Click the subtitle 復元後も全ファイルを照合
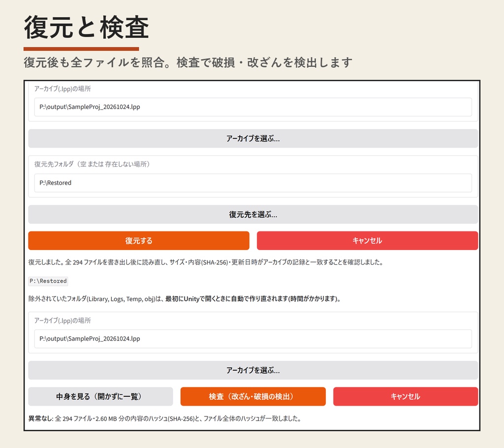This screenshot has width=504, height=448. (188, 63)
